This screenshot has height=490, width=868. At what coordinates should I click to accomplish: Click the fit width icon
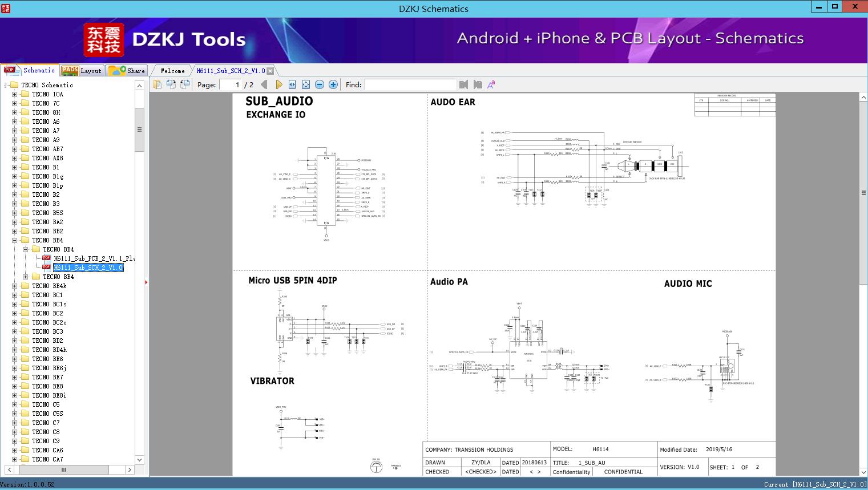(x=292, y=84)
